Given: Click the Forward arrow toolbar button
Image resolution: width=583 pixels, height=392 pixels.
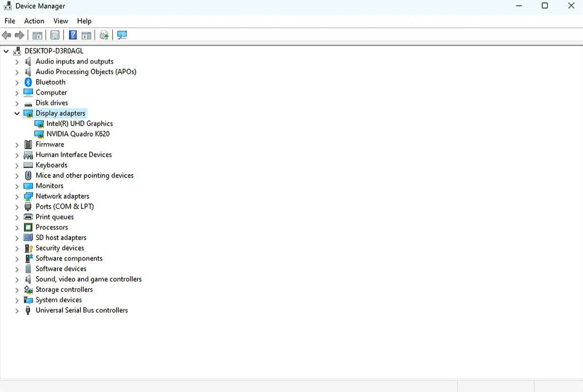Looking at the screenshot, I should tap(20, 35).
